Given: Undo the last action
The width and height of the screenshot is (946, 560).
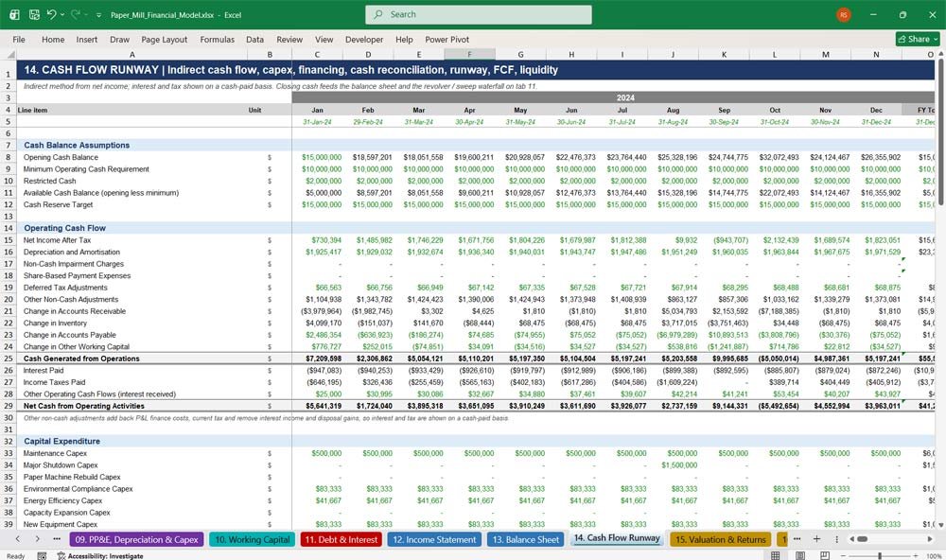Looking at the screenshot, I should (x=51, y=14).
